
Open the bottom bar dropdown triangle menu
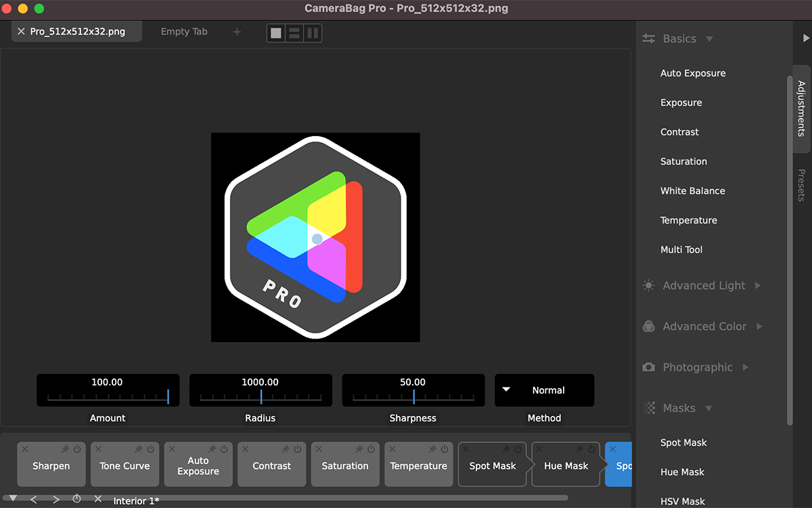[x=13, y=499]
